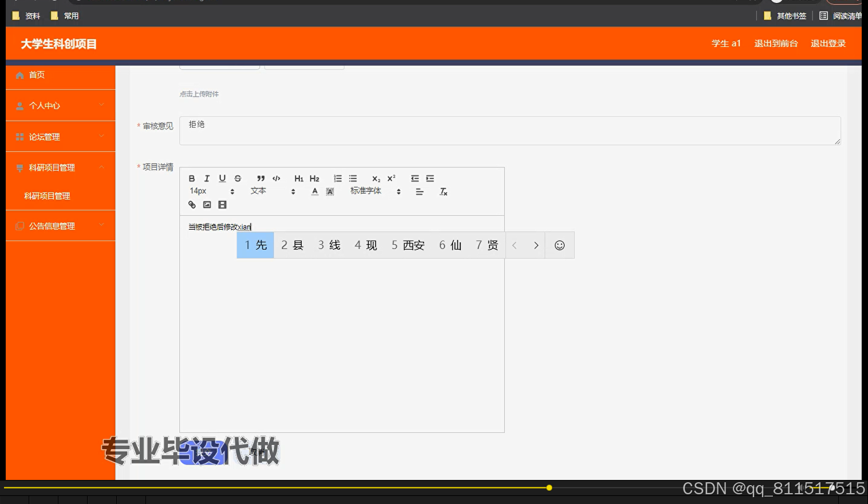Open the IME emoji panel
The height and width of the screenshot is (504, 868).
coord(559,245)
